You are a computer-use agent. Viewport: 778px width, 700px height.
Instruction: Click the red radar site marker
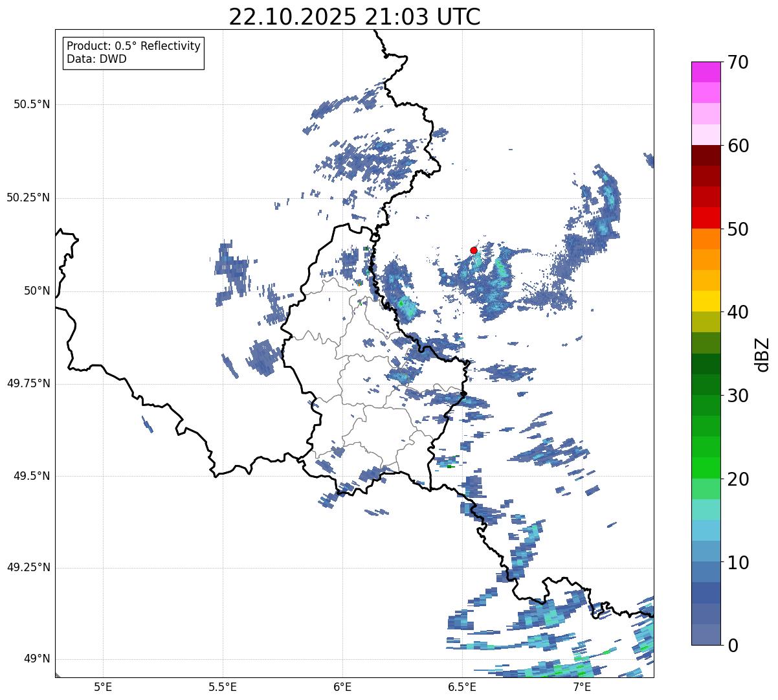point(474,251)
